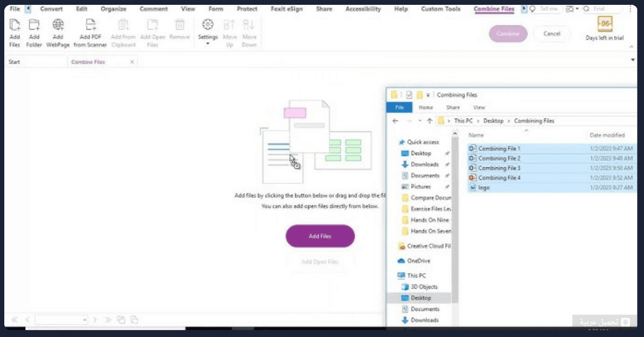Click the ribbon scroll left arrow beside File
The image size is (644, 337).
(28, 9)
